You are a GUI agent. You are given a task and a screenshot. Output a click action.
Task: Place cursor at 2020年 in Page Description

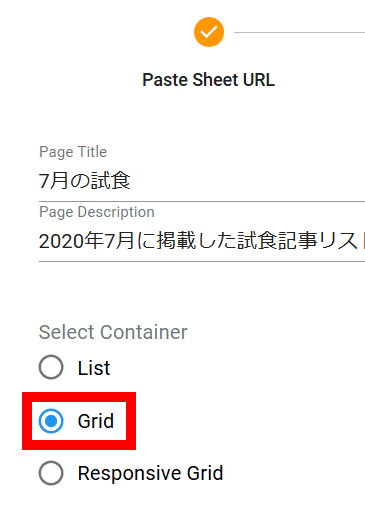click(69, 241)
